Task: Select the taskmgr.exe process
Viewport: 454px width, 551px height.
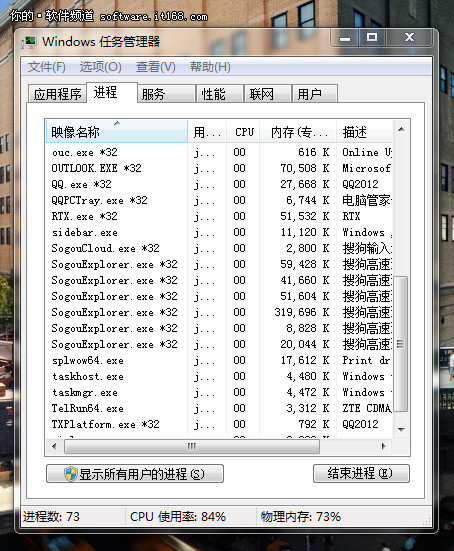Action: coord(219,392)
